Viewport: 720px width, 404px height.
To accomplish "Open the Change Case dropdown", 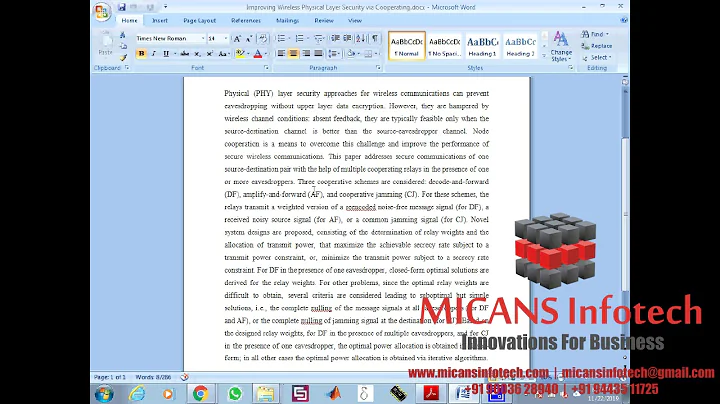I will (224, 54).
